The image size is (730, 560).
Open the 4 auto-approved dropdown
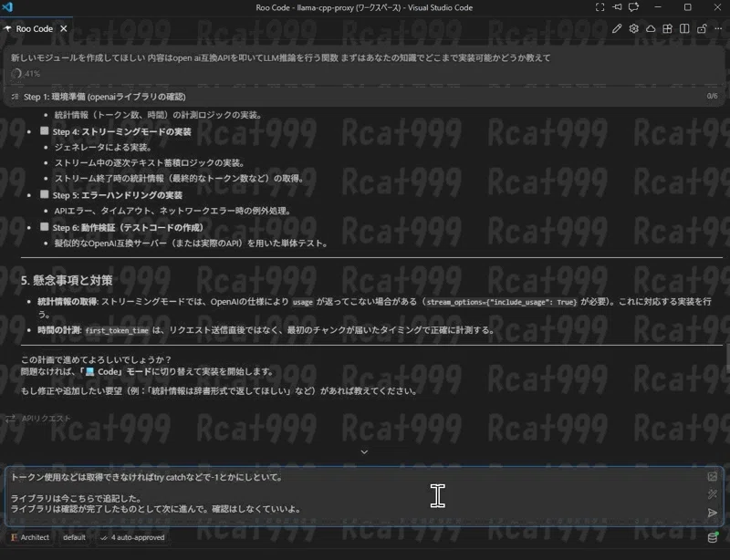(x=132, y=537)
